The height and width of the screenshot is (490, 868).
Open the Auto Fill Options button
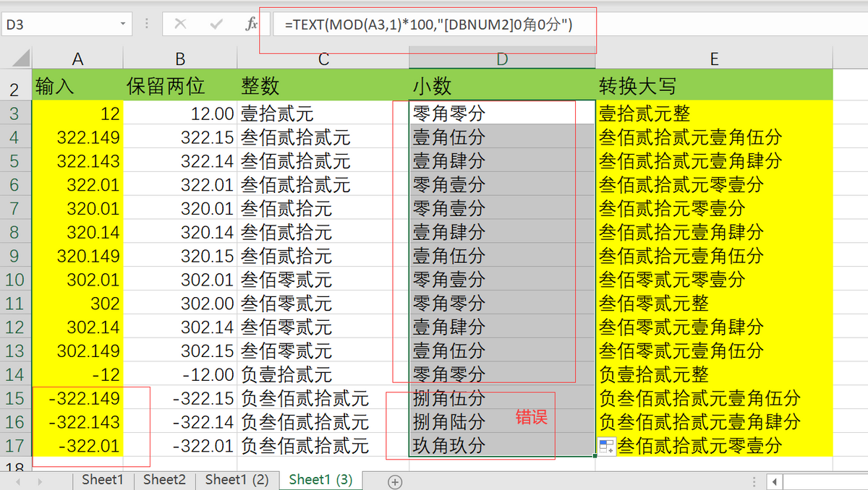pos(606,446)
